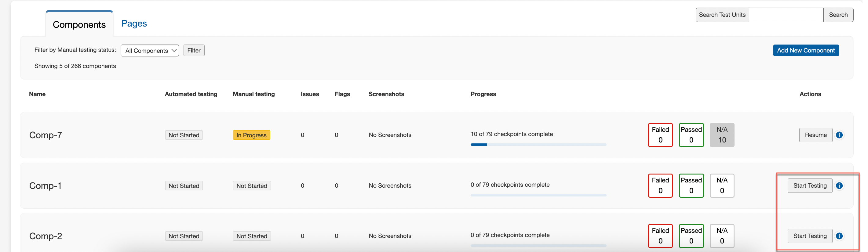Switch to the Pages tab
The image size is (868, 252).
pos(134,23)
